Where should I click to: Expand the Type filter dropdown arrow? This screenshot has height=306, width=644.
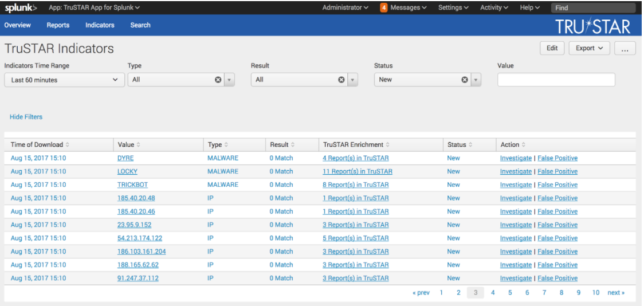(x=229, y=80)
